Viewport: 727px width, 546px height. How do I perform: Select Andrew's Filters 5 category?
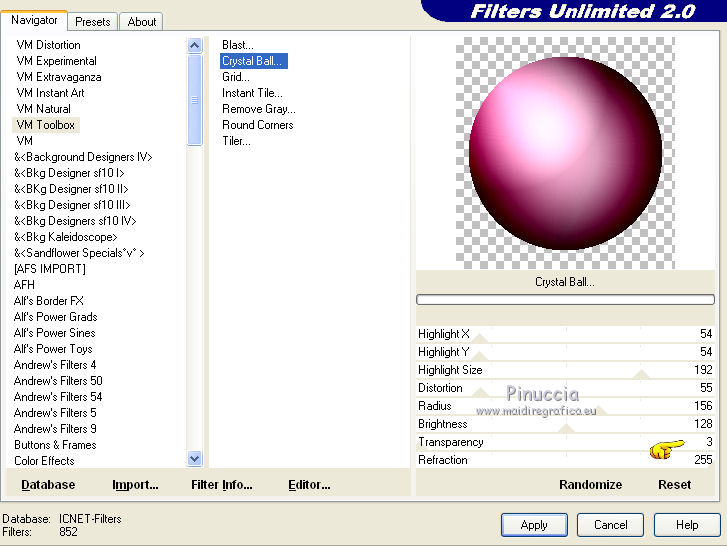55,413
